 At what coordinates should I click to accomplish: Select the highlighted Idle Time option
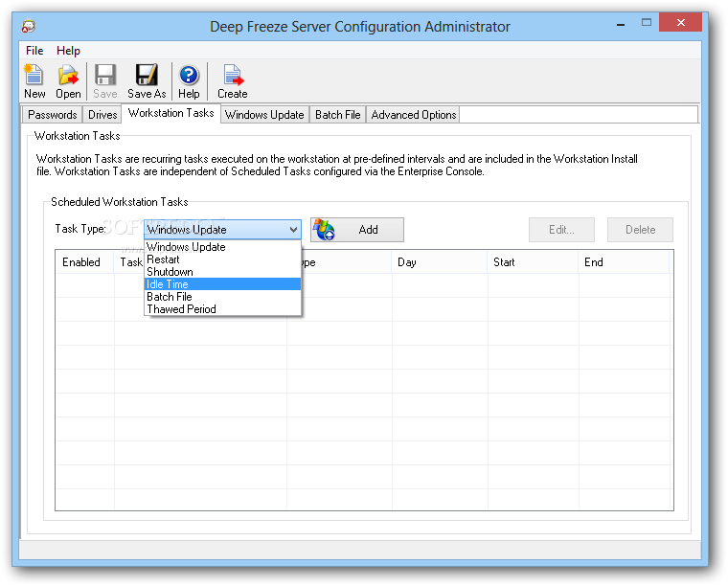222,284
